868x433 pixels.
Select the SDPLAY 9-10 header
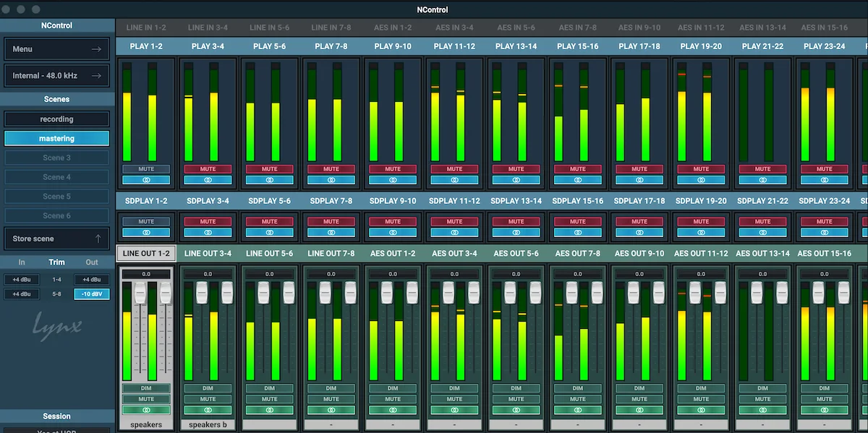[x=393, y=201]
